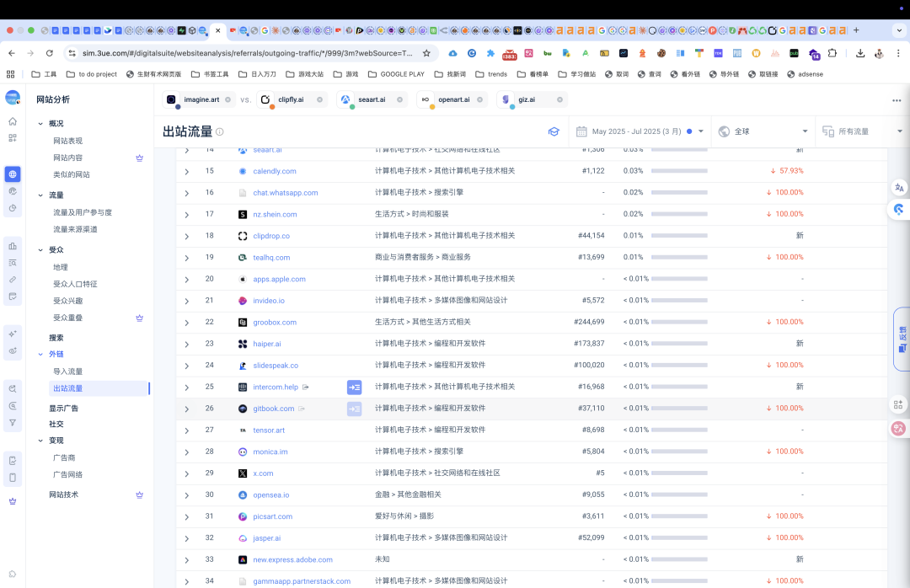Viewport: 910px width, 588px height.
Task: Open the 所有流量 traffic type dropdown
Action: click(863, 131)
